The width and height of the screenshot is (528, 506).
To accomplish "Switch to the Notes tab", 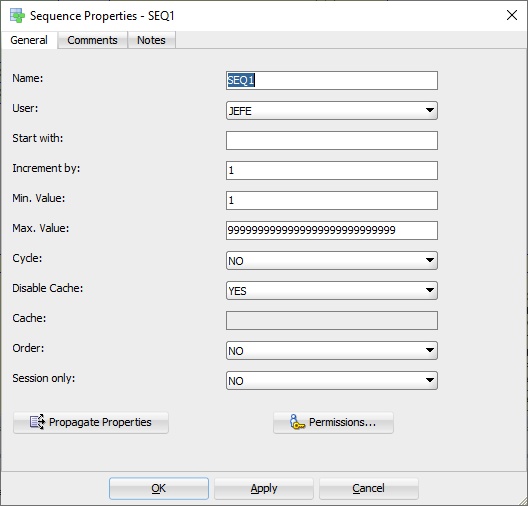I will click(151, 40).
